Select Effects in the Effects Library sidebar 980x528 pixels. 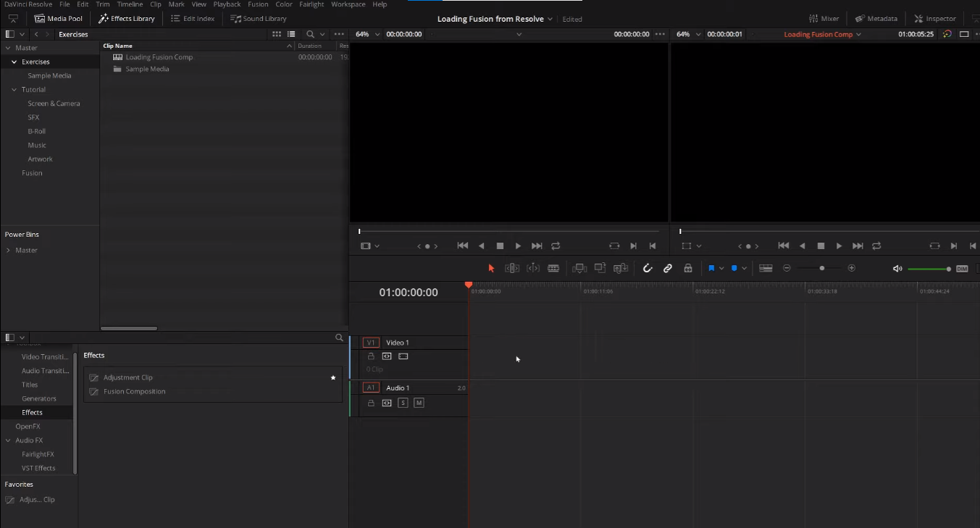coord(32,412)
